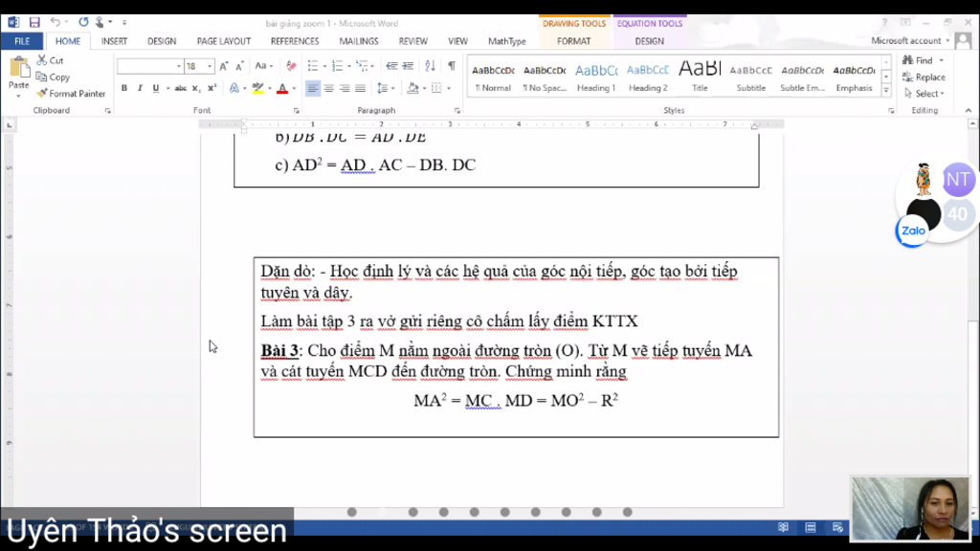Open the Font dialog launcher
The height and width of the screenshot is (551, 980).
(297, 111)
